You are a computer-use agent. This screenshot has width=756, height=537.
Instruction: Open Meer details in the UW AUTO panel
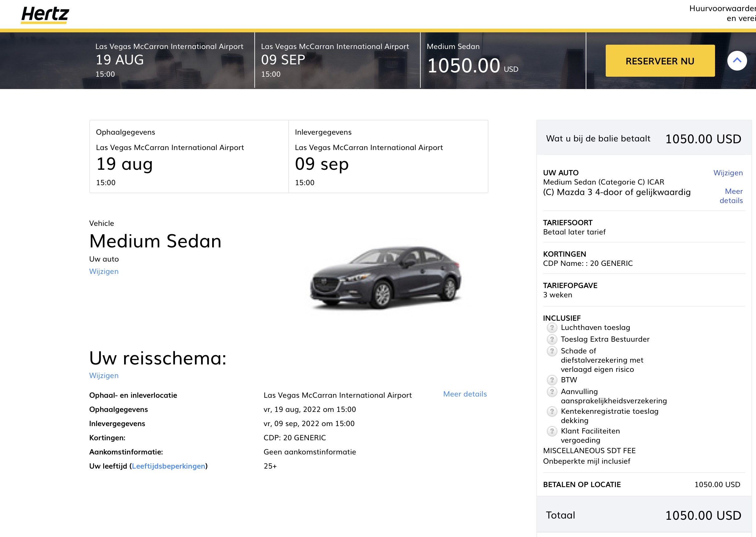[x=731, y=196]
